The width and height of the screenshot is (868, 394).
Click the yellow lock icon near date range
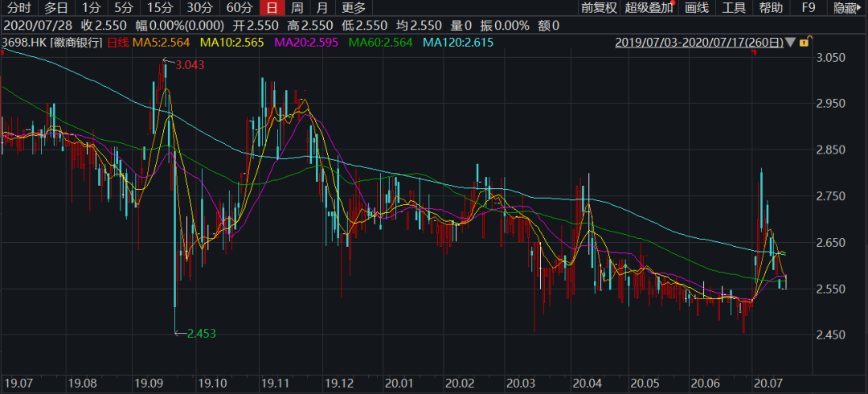(806, 41)
